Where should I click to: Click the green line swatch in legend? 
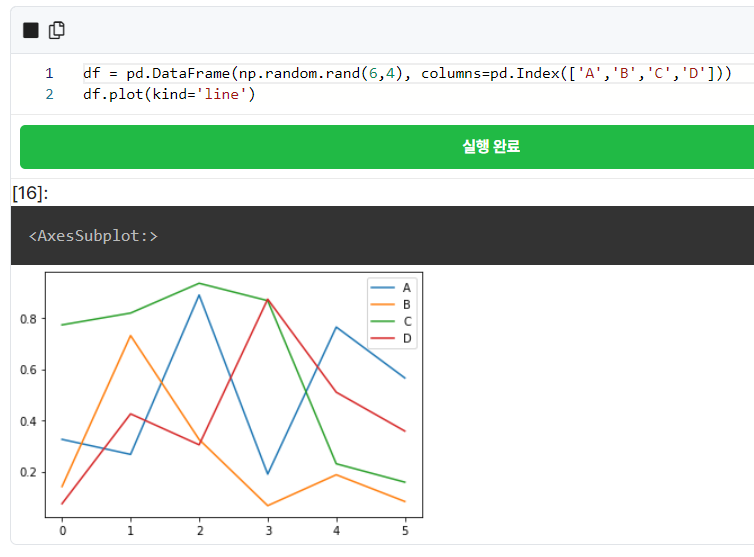coord(383,321)
